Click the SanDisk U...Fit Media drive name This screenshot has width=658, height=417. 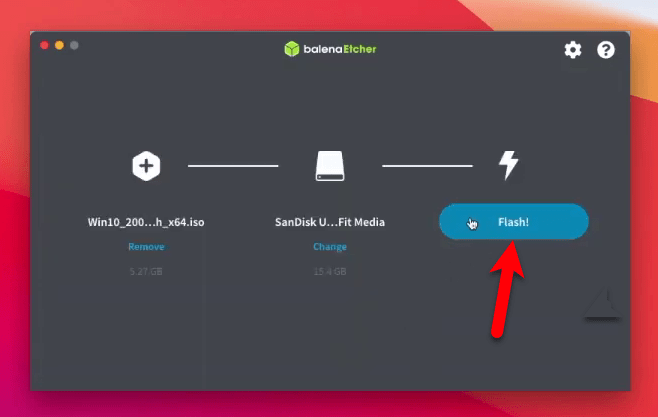coord(330,222)
